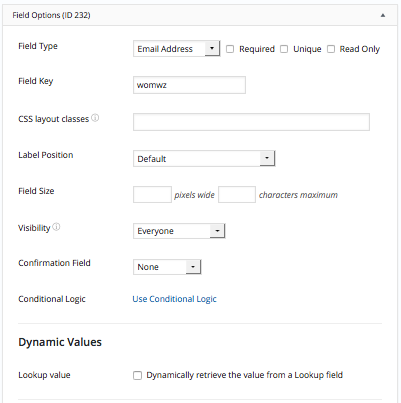Open the Field Type dropdown
Screen dimensions: 401x403
click(176, 49)
